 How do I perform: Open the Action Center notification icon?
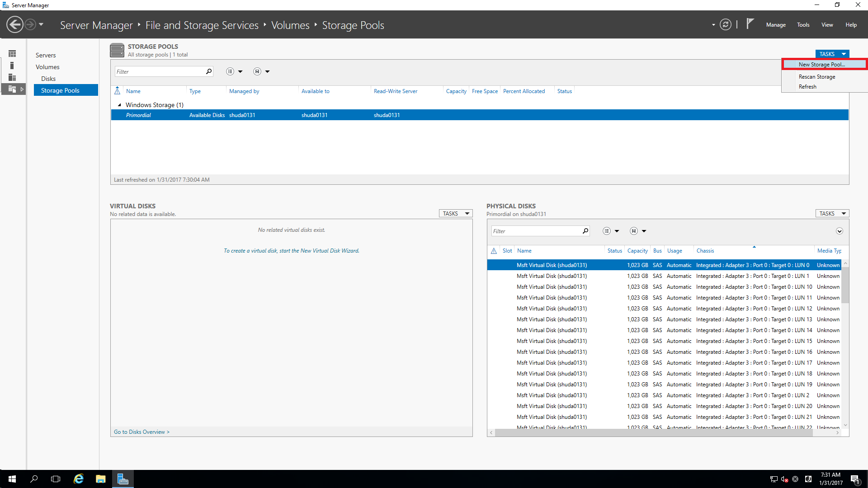(855, 479)
